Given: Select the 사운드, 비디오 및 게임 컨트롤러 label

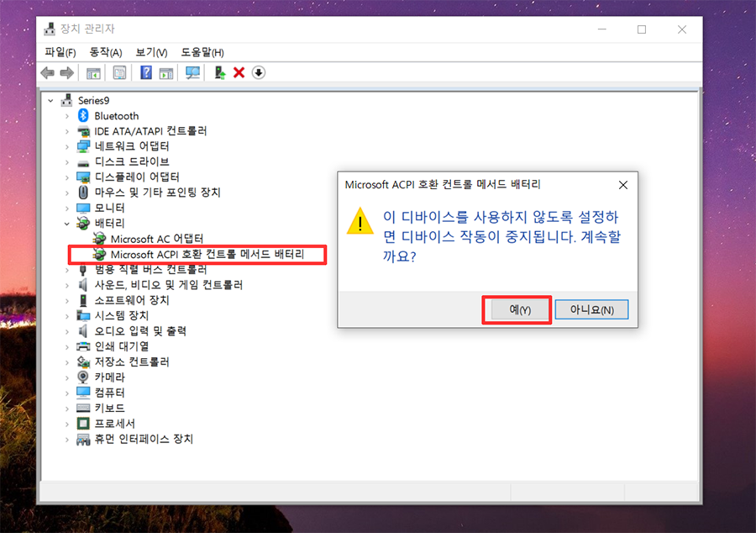Looking at the screenshot, I should coord(168,285).
